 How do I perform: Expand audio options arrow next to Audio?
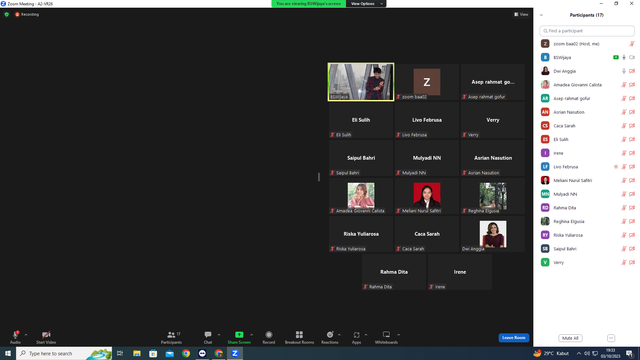(26, 335)
